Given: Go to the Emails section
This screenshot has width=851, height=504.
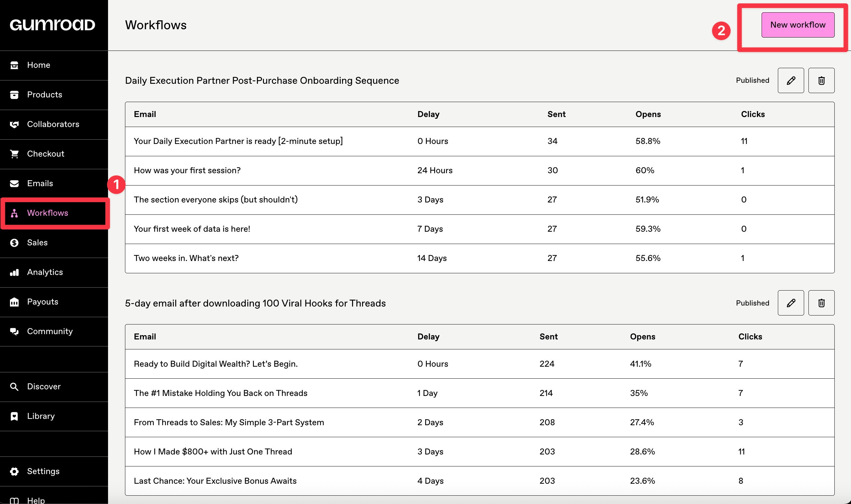Looking at the screenshot, I should tap(40, 184).
